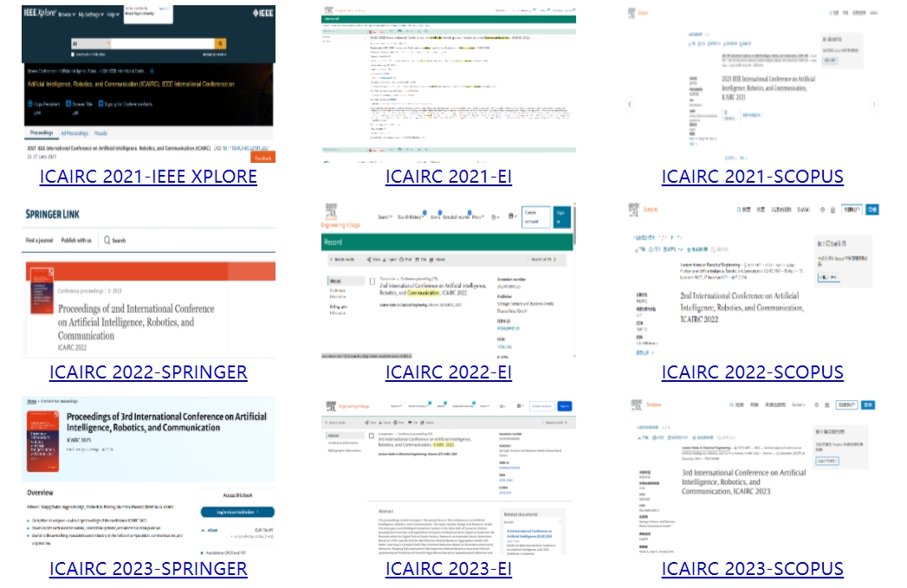Open the ICAIRC 2021-SCOPUS link
907x588 pixels.
coord(752,177)
